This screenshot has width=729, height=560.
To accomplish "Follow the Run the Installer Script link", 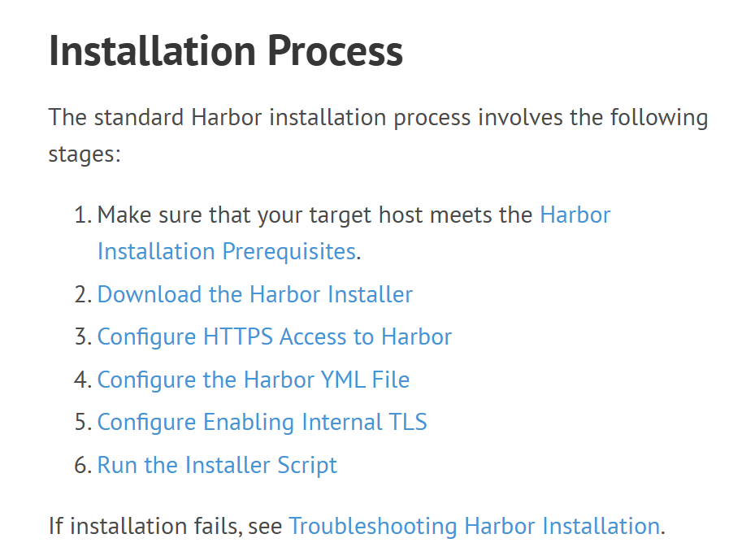I will pyautogui.click(x=217, y=465).
